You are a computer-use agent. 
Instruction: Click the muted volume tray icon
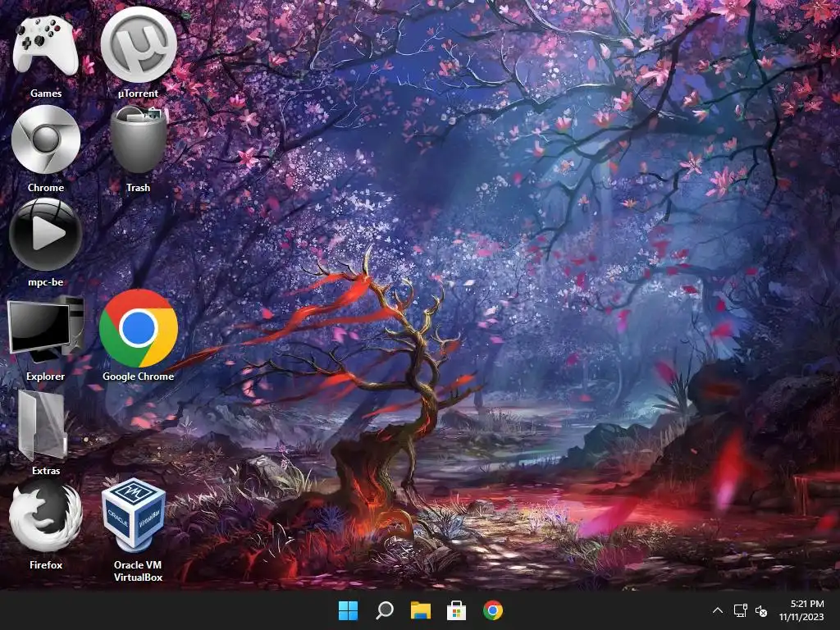point(761,610)
